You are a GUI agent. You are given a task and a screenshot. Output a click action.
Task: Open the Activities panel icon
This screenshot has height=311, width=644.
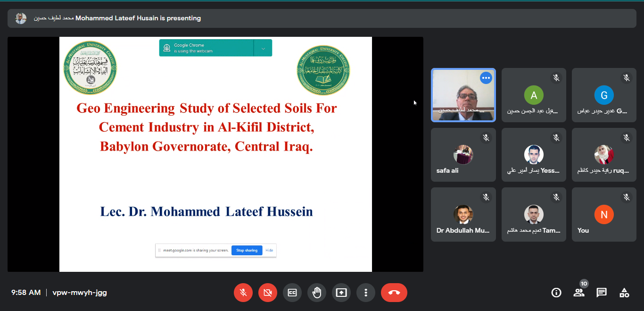pyautogui.click(x=624, y=293)
